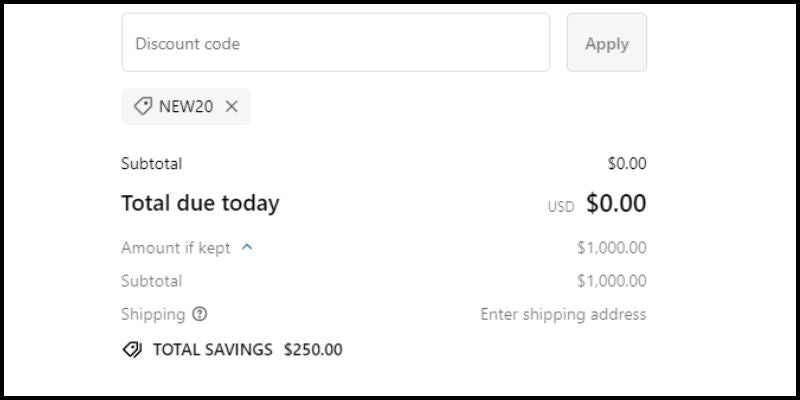Click the Amount if kept label
The height and width of the screenshot is (400, 800).
coord(175,248)
